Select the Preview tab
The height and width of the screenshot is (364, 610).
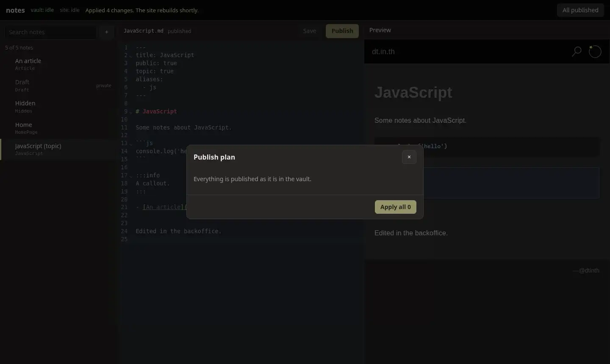coord(380,30)
